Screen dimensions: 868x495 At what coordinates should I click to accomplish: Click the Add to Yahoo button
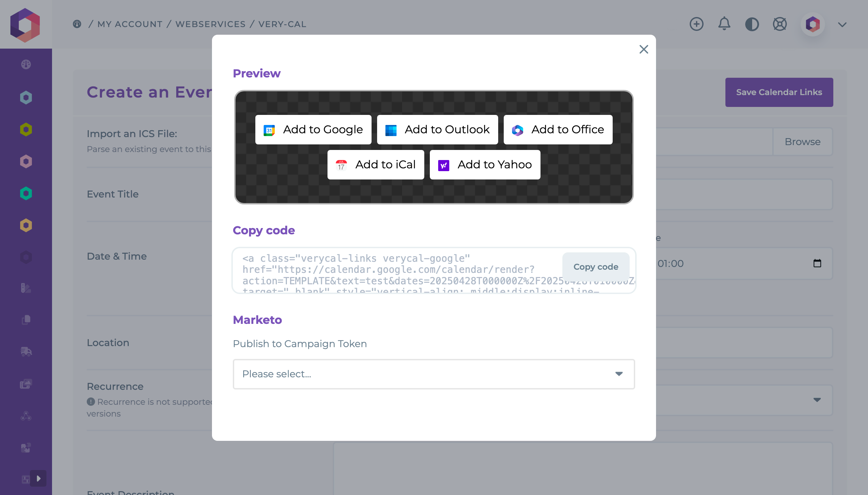[485, 165]
